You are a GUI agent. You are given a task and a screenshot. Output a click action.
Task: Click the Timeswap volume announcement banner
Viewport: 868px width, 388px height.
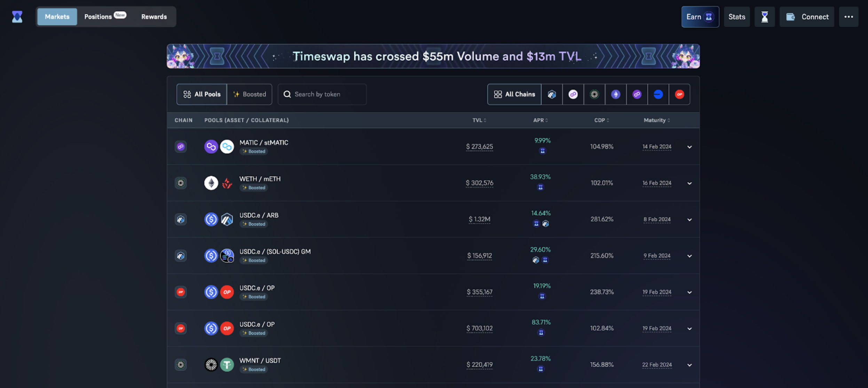click(433, 56)
